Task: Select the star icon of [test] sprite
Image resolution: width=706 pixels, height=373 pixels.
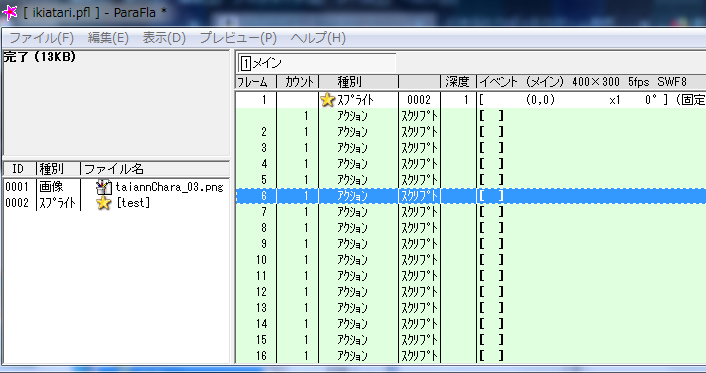Action: [104, 203]
